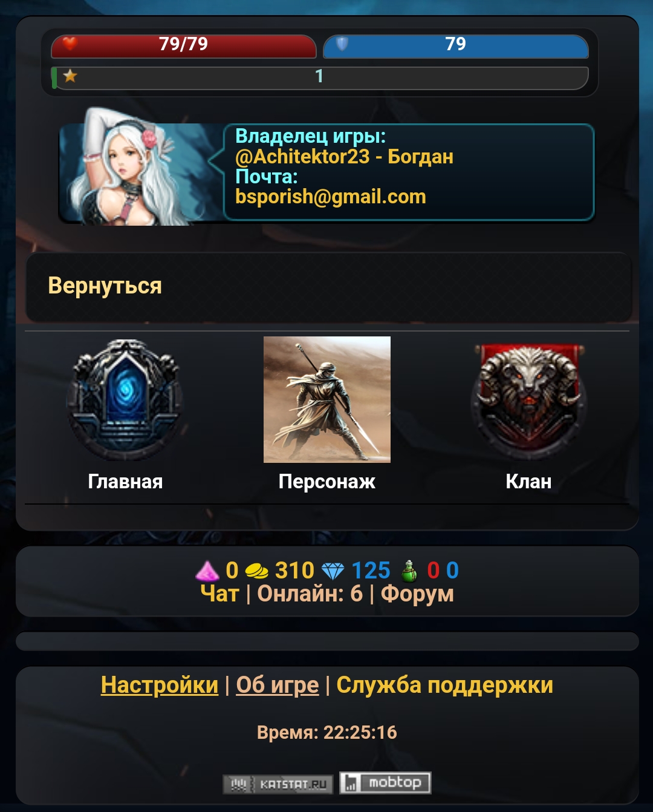View the Онлайн: 6 players list
Viewport: 653px width, 812px height.
click(310, 594)
